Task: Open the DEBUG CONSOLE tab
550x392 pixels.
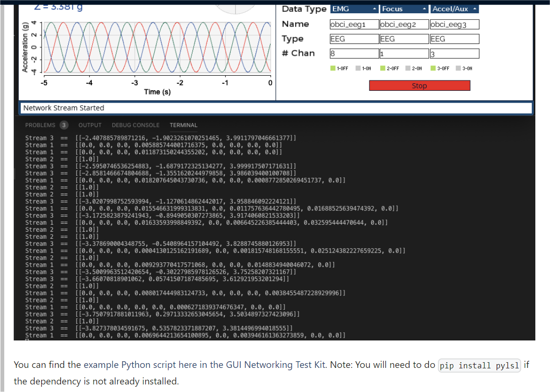Action: 136,125
